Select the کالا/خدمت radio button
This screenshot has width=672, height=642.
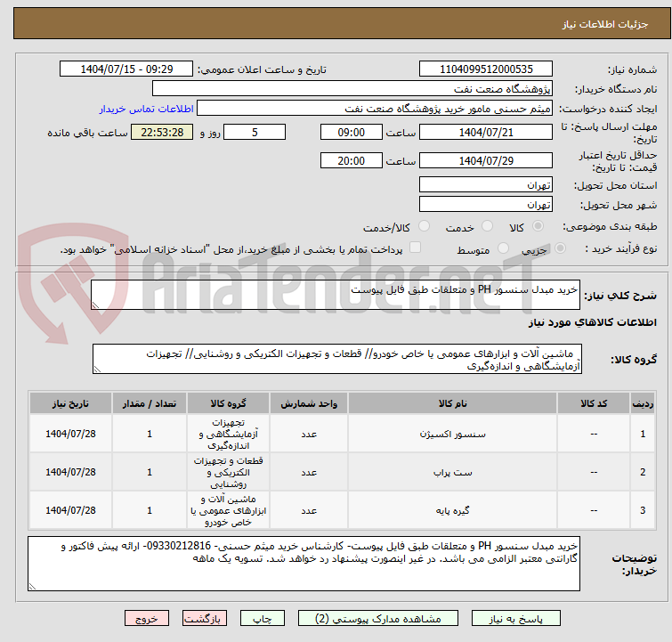click(424, 226)
